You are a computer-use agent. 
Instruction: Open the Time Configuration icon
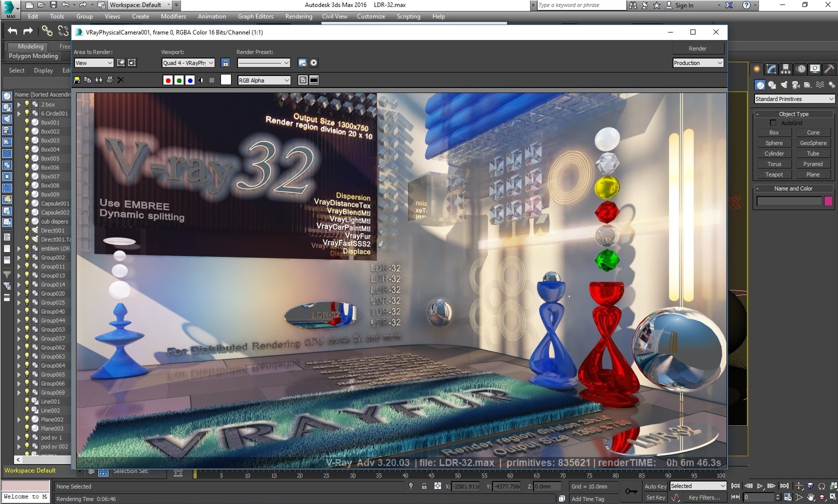click(x=788, y=497)
